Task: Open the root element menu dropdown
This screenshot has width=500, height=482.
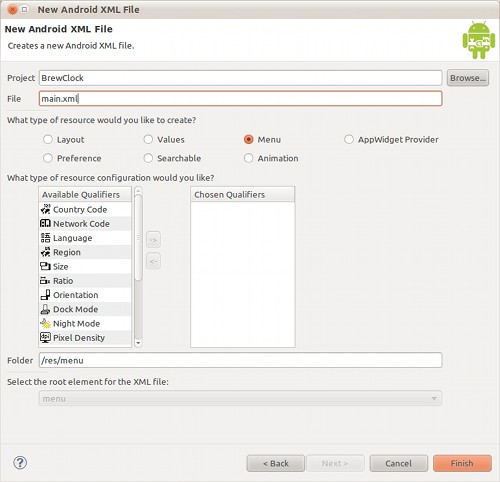Action: coord(240,398)
